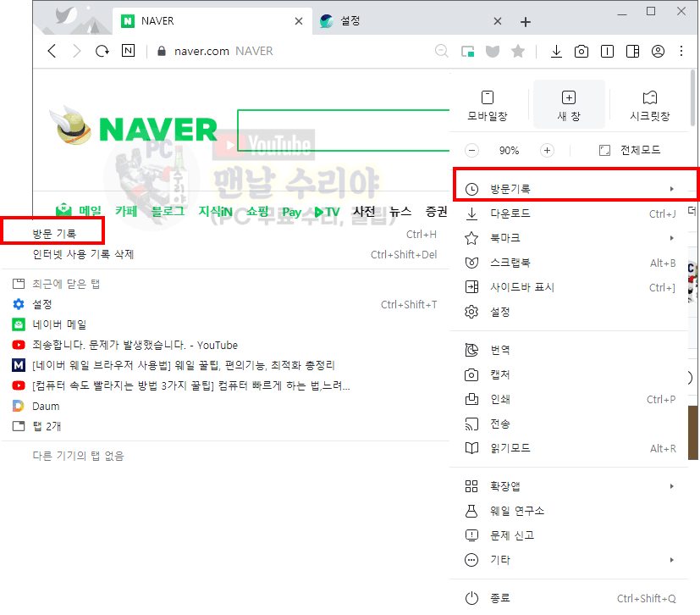This screenshot has width=700, height=615.
Task: Open Daum history entry
Action: pos(225,406)
